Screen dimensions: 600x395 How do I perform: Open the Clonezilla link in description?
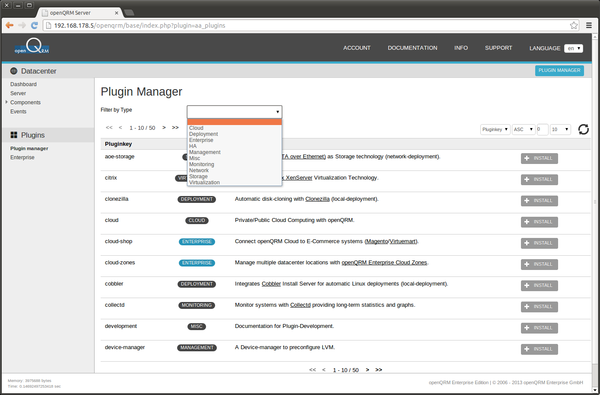[x=317, y=199]
